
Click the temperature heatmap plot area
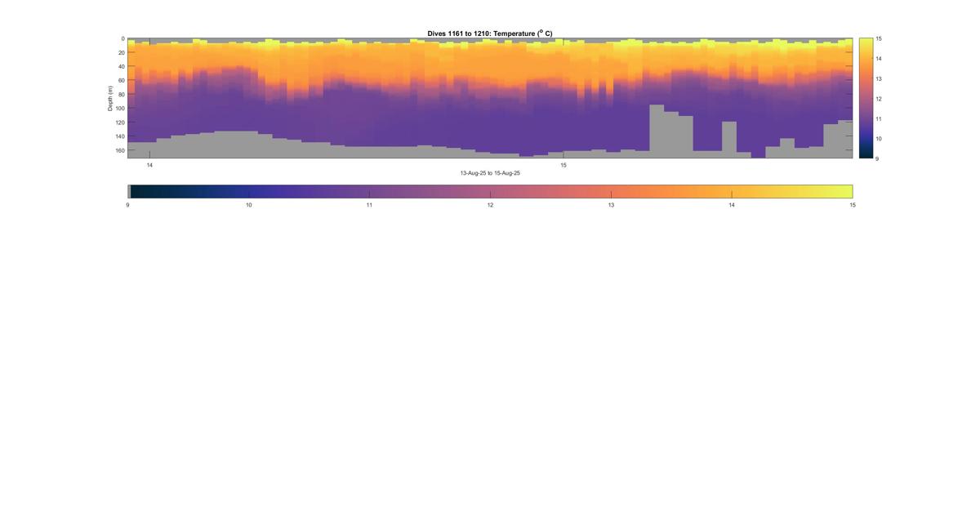pos(490,98)
